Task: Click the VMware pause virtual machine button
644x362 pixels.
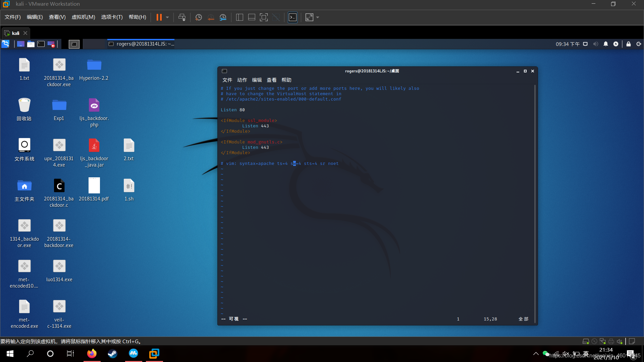Action: tap(159, 17)
